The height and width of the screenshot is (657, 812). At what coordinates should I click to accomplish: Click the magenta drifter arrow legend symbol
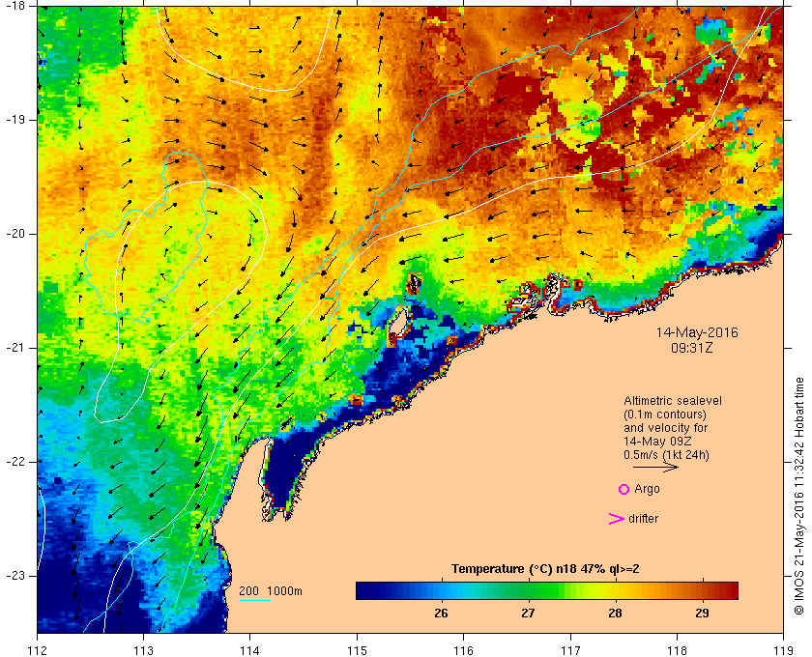(x=617, y=519)
